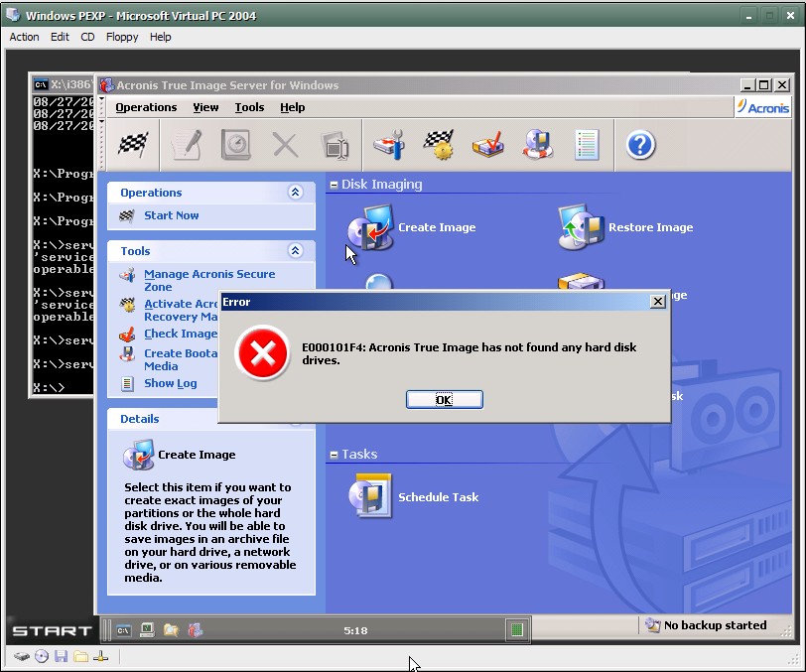Minimize the Acronis True Image window
Viewport: 806px width, 672px height.
[x=747, y=84]
